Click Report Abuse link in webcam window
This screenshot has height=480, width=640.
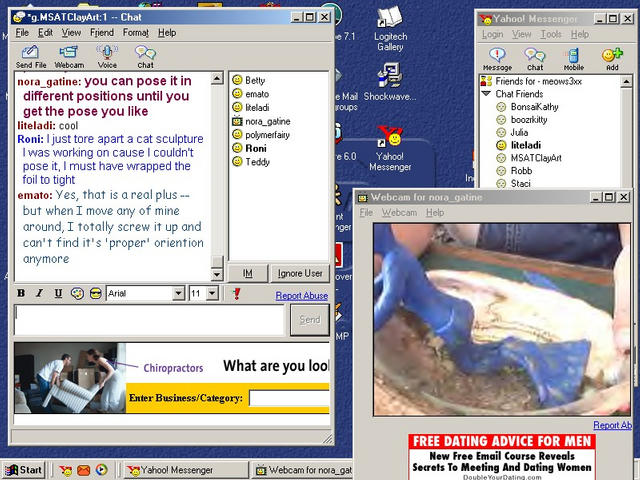pyautogui.click(x=613, y=425)
